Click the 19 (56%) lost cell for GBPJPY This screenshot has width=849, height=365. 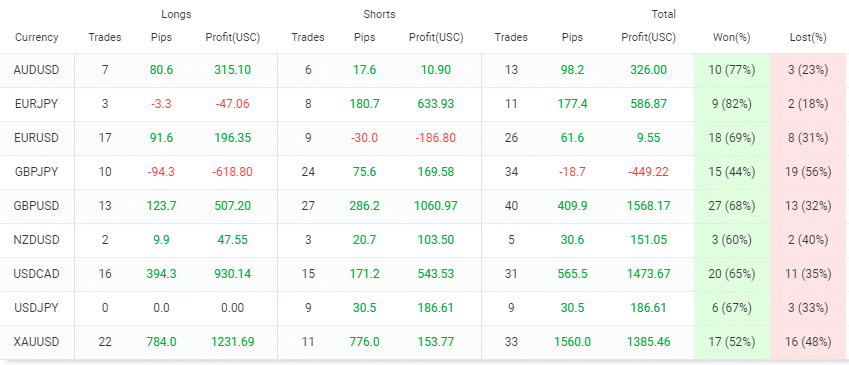tap(808, 172)
